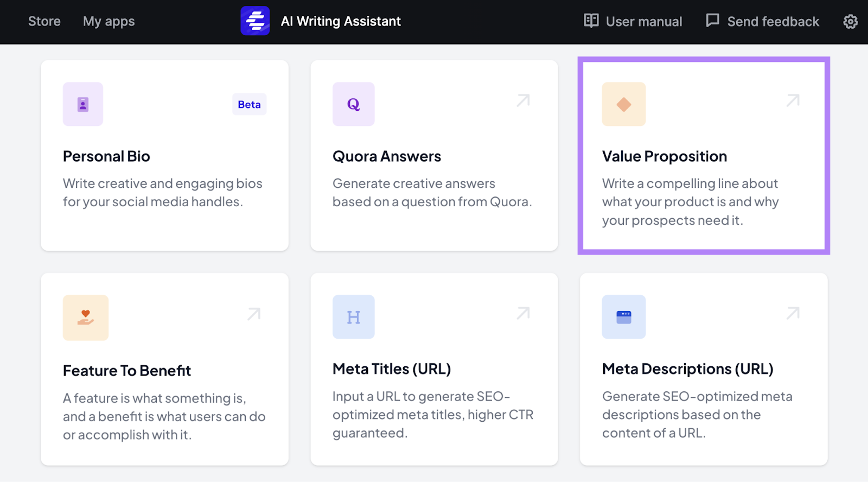Click the Feature To Benefit hand icon
This screenshot has height=482, width=868.
85,318
